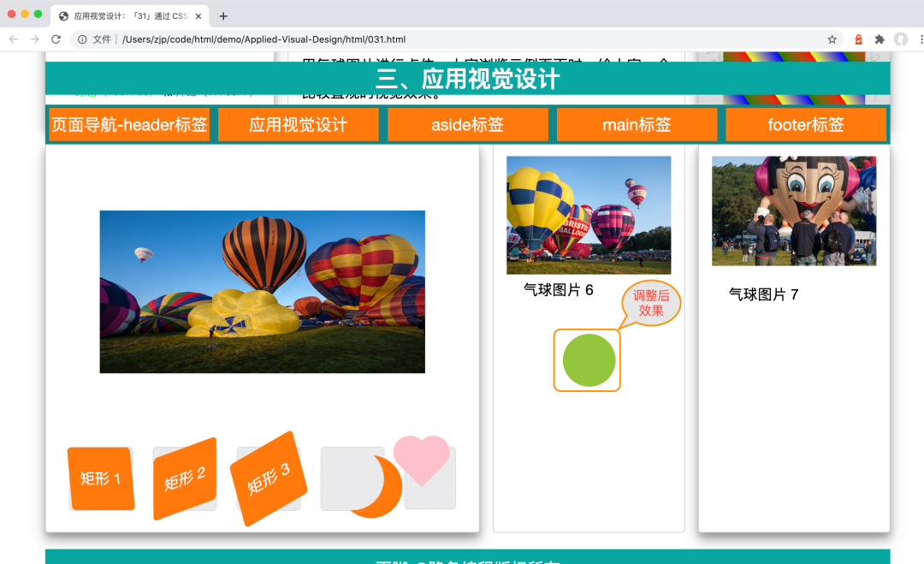The height and width of the screenshot is (564, 924).
Task: Click the 三、应用视觉设计 header title
Action: tap(468, 79)
